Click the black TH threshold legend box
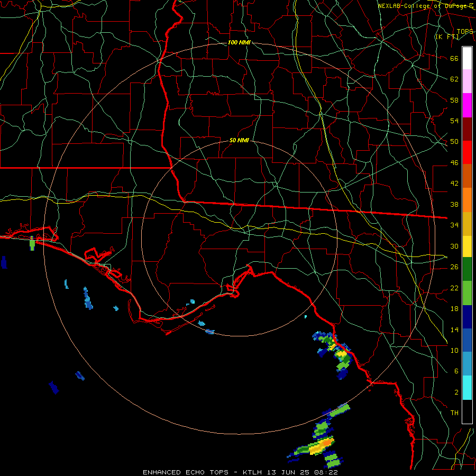 click(x=467, y=411)
